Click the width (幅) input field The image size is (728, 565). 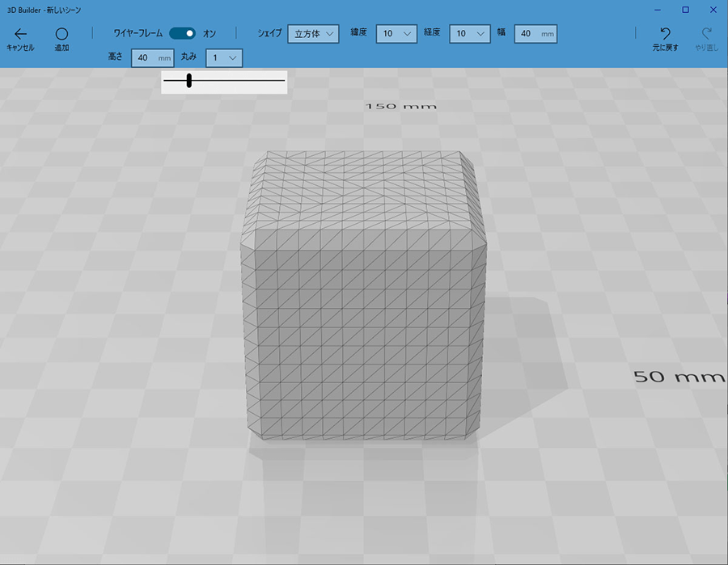tap(535, 34)
